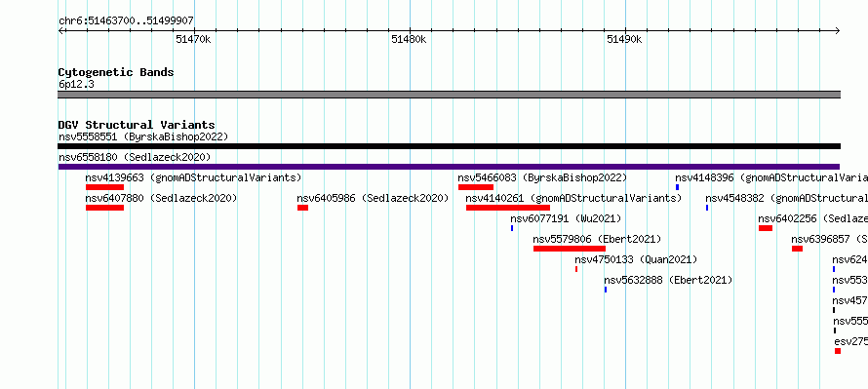Click the left arrowhead of the ruler
Viewport: 868px width, 389px height.
60,31
